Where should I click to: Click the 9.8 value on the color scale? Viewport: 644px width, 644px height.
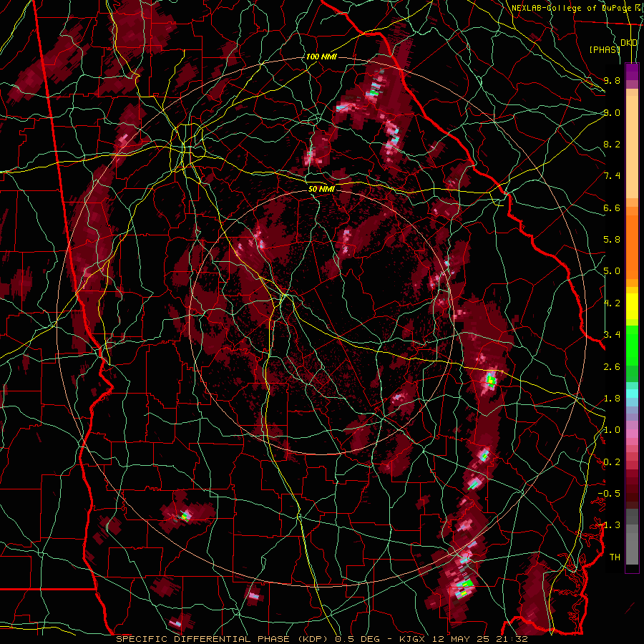(612, 80)
